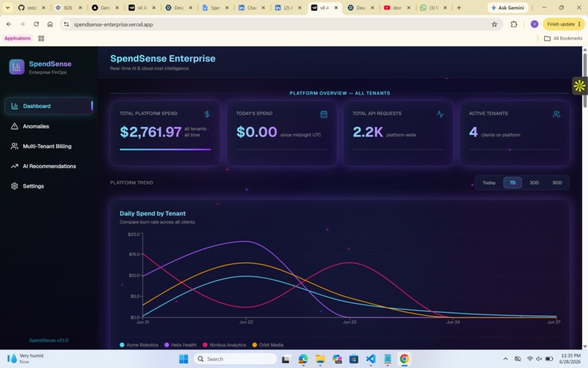This screenshot has width=588, height=368.
Task: Select the 30D range in Platform Trend
Action: (534, 183)
